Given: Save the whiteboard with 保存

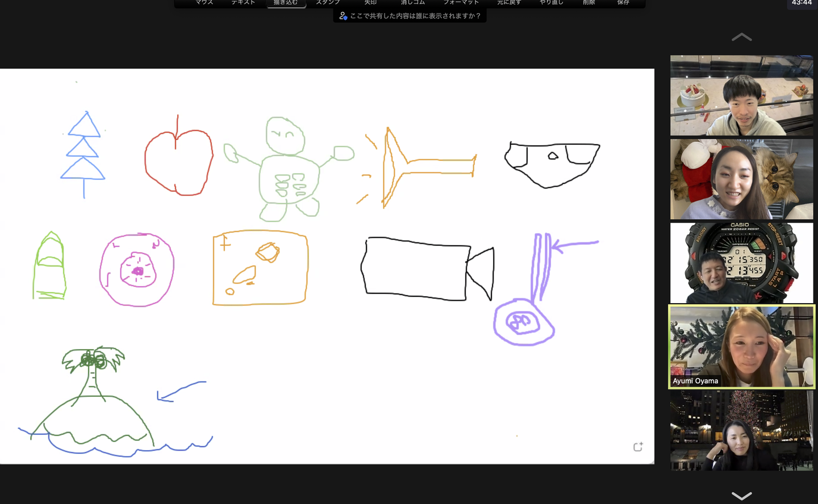Looking at the screenshot, I should [x=623, y=3].
